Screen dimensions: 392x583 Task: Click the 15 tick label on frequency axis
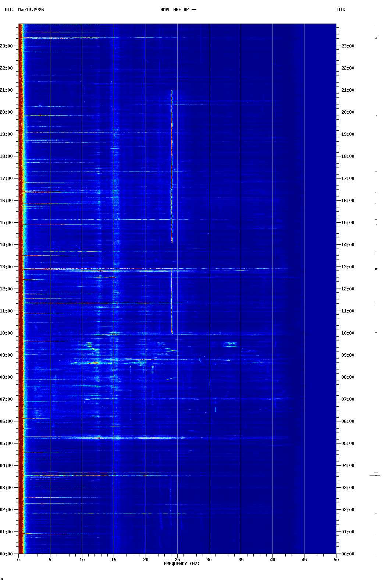(114, 560)
